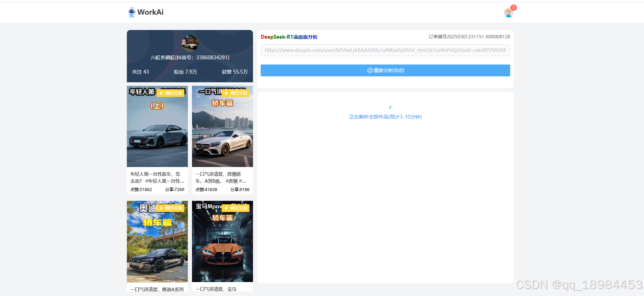
Task: Click 点赞:41838 count
Action: coord(206,190)
